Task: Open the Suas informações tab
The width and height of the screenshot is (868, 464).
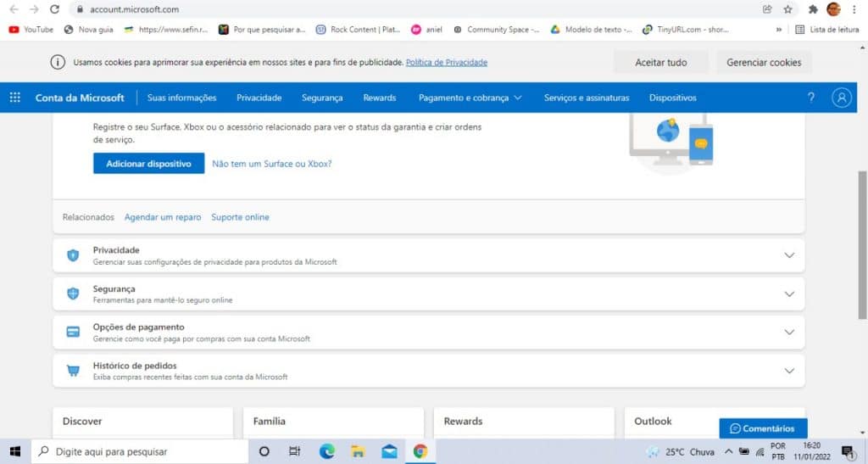Action: [x=181, y=98]
